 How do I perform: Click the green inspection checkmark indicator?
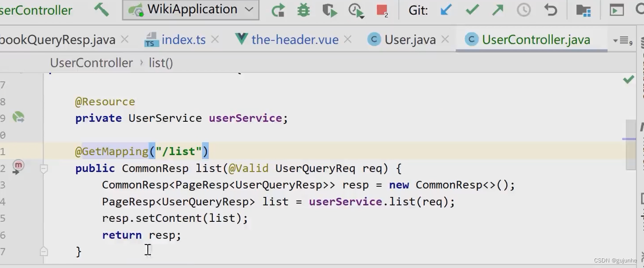point(628,80)
